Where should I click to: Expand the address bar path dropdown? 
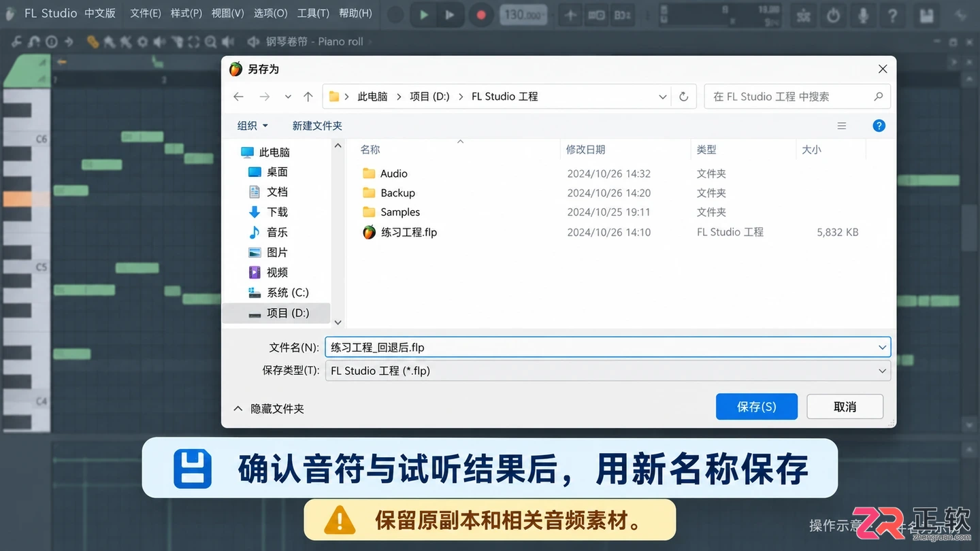coord(662,97)
